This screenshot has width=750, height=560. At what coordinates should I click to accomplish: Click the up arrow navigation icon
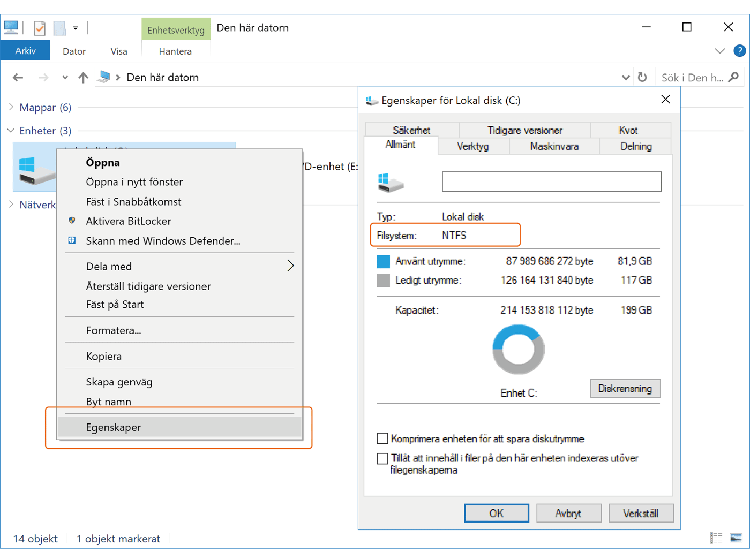tap(83, 78)
